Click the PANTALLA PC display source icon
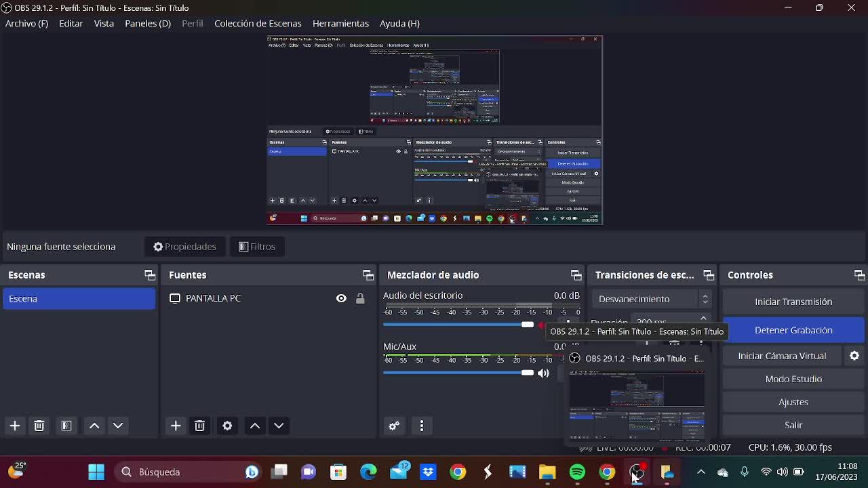The height and width of the screenshot is (488, 868). [x=175, y=298]
